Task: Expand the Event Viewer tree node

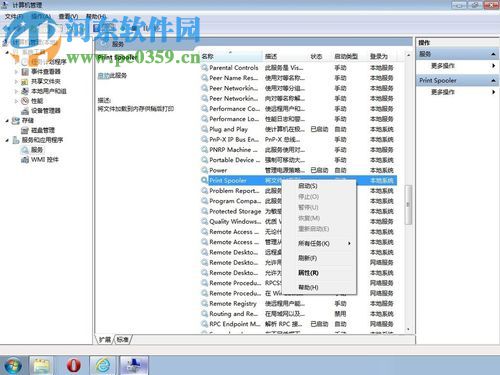Action: (16, 72)
